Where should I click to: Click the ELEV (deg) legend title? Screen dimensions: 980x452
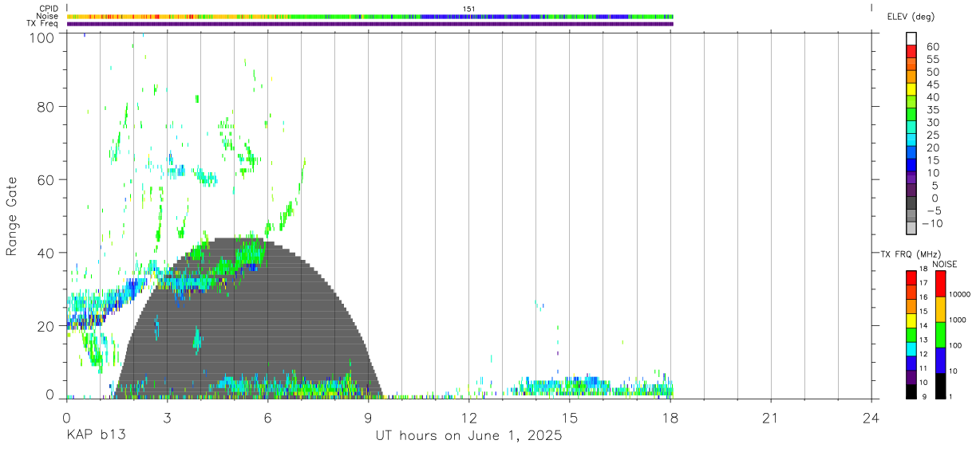pyautogui.click(x=910, y=17)
